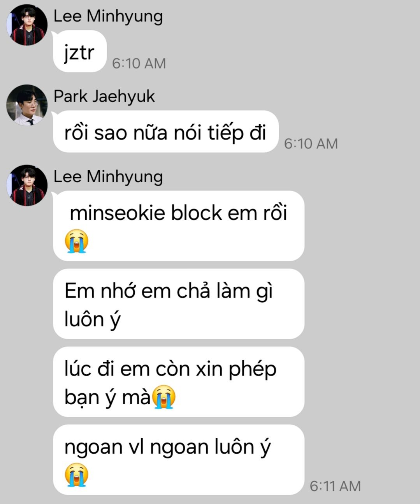Select the 'rồi sao nữa nói tiếp đi' message
The height and width of the screenshot is (504, 420).
pyautogui.click(x=166, y=132)
